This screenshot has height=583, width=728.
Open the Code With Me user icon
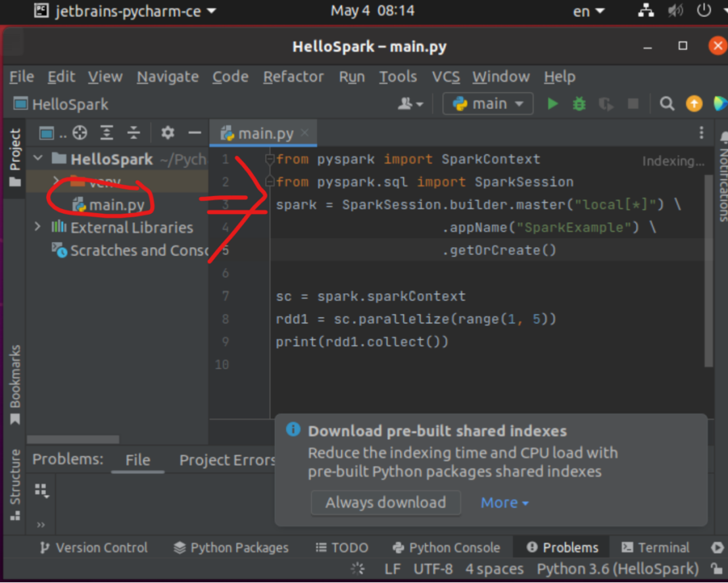(410, 103)
